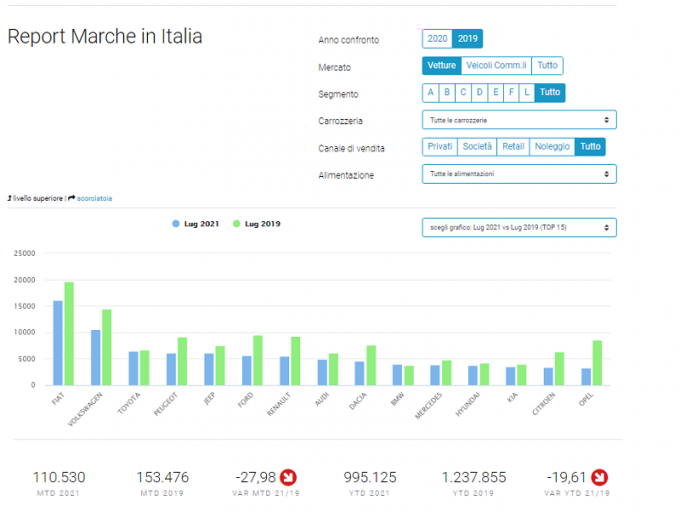
Task: Open scegli grafico chart selector dropdown
Action: pyautogui.click(x=519, y=228)
